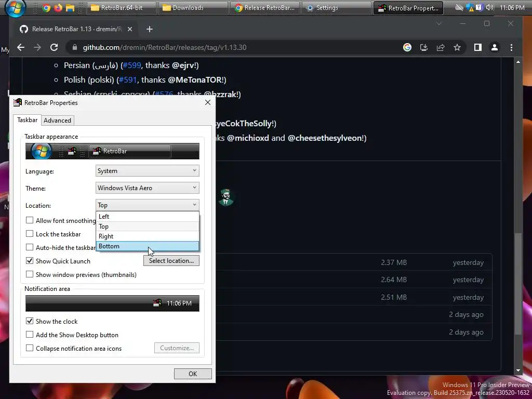The image size is (532, 399).
Task: Click OK in RetroBar Properties
Action: [x=193, y=374]
